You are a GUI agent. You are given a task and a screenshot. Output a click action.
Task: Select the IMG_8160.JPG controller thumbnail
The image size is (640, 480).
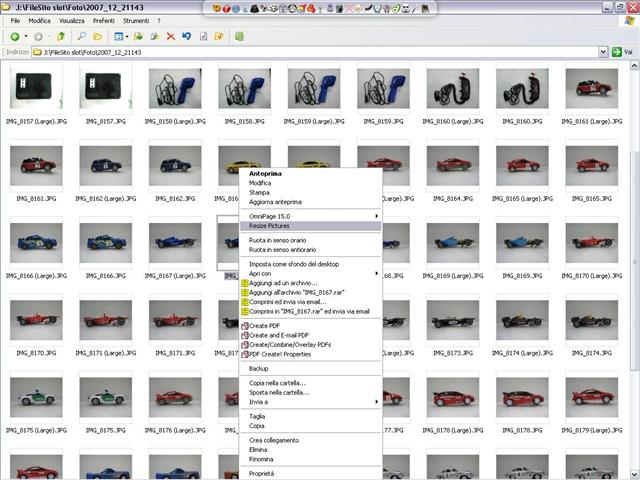pos(522,89)
